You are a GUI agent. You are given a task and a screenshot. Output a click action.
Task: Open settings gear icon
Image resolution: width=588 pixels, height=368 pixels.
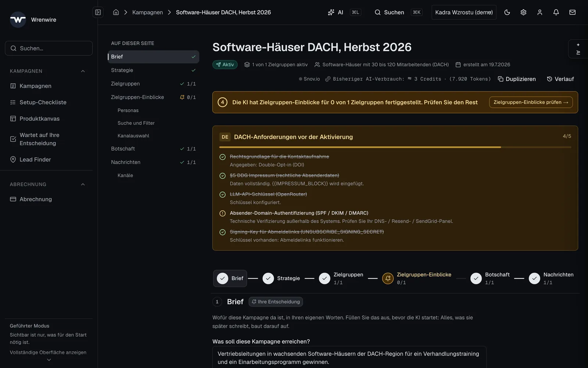click(523, 12)
